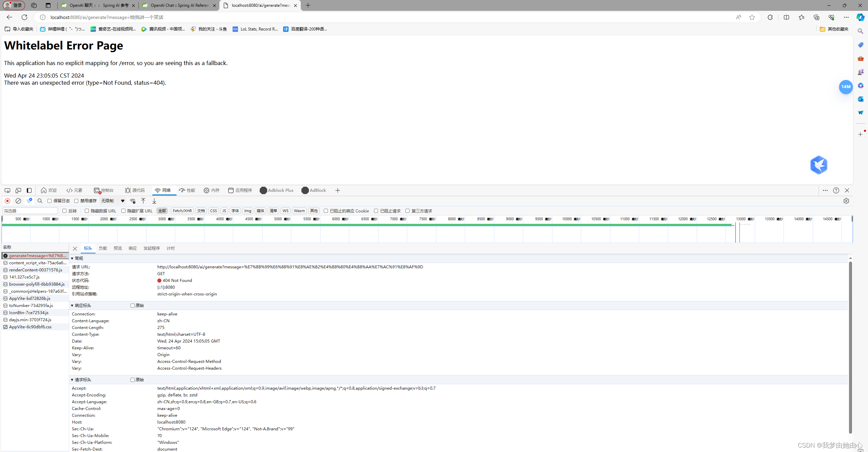
Task: Add this page to favorites star
Action: pos(752,17)
